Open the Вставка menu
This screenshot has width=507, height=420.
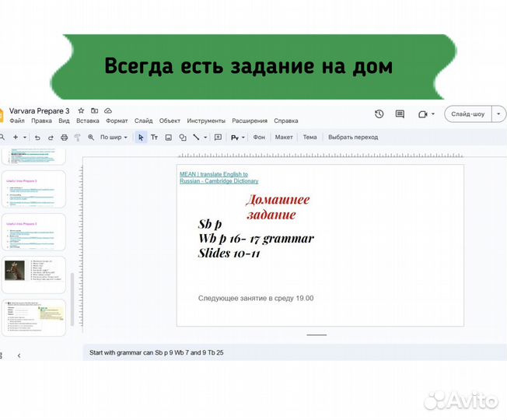point(88,121)
